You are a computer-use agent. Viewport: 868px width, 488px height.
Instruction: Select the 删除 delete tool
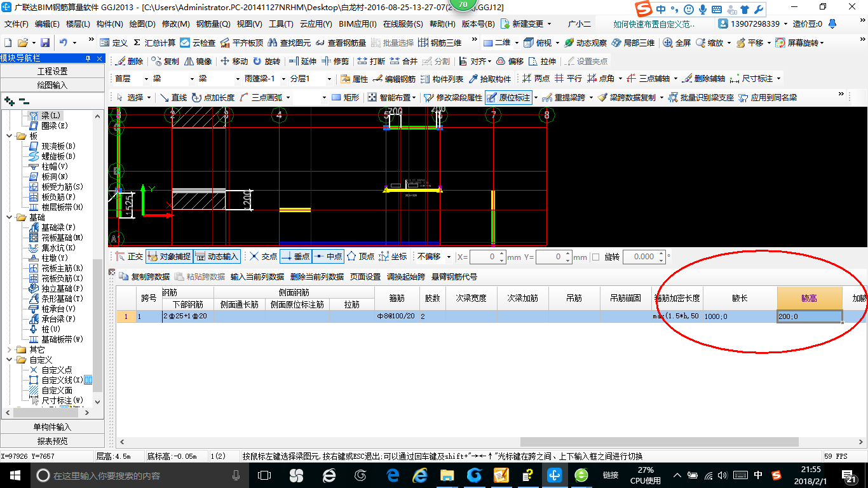[130, 61]
